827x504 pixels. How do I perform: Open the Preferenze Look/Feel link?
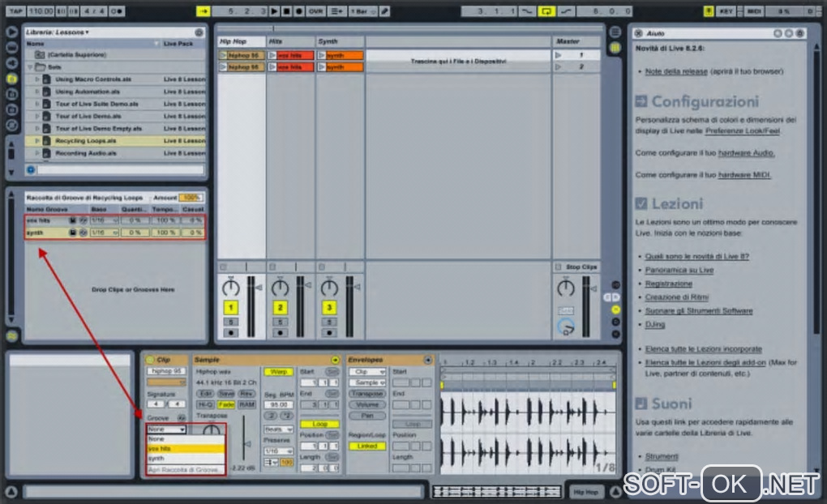743,130
